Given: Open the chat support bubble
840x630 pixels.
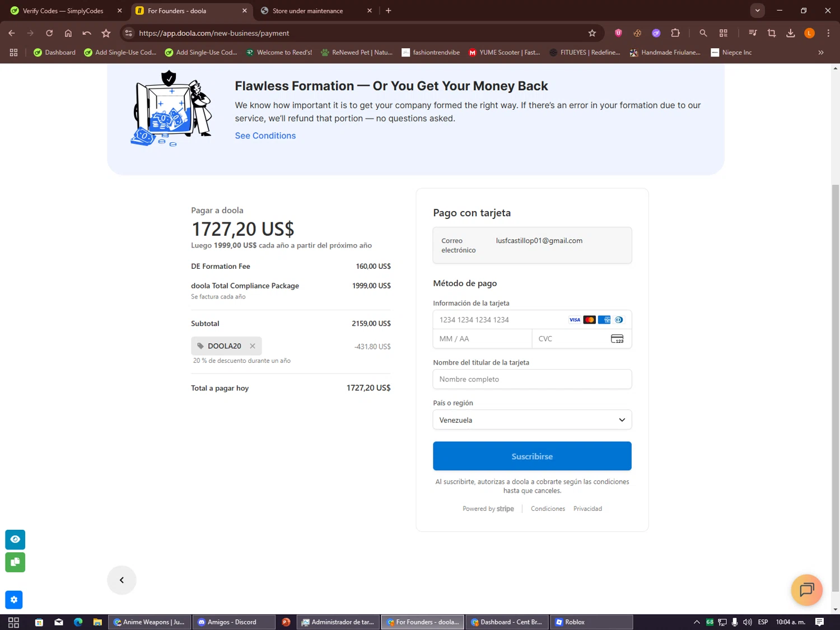Looking at the screenshot, I should [x=807, y=590].
